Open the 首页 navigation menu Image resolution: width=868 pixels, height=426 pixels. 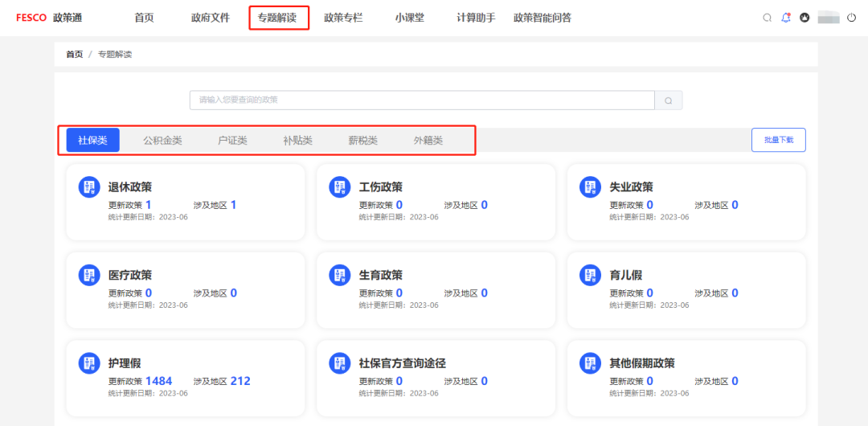[x=144, y=18]
